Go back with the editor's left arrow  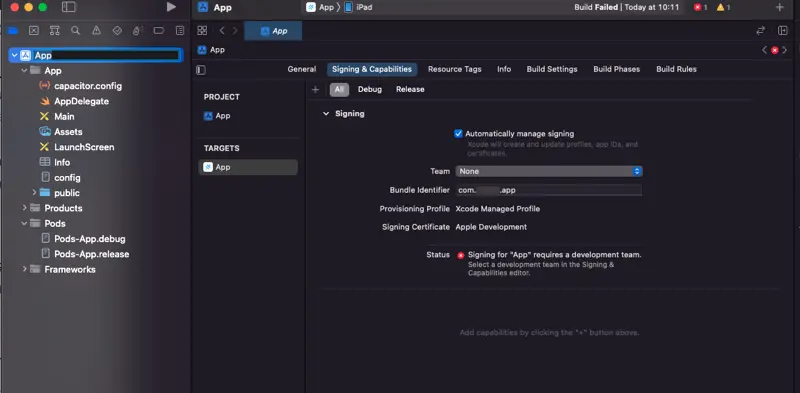(222, 31)
